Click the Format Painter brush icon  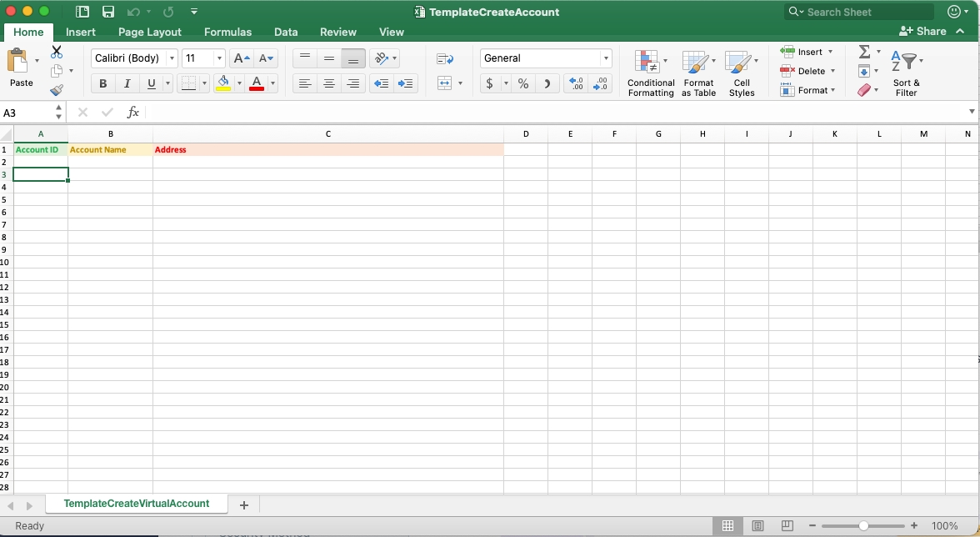(x=57, y=90)
